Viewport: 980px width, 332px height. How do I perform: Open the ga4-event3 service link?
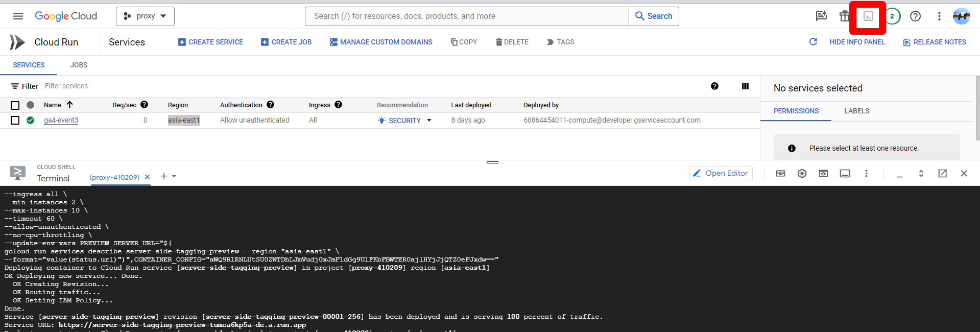pos(61,120)
